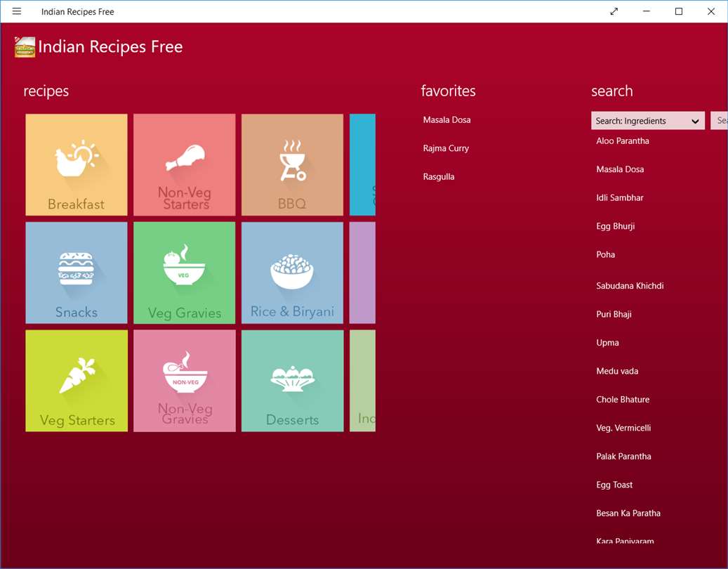
Task: Open the Breakfast recipes tile
Action: point(76,164)
